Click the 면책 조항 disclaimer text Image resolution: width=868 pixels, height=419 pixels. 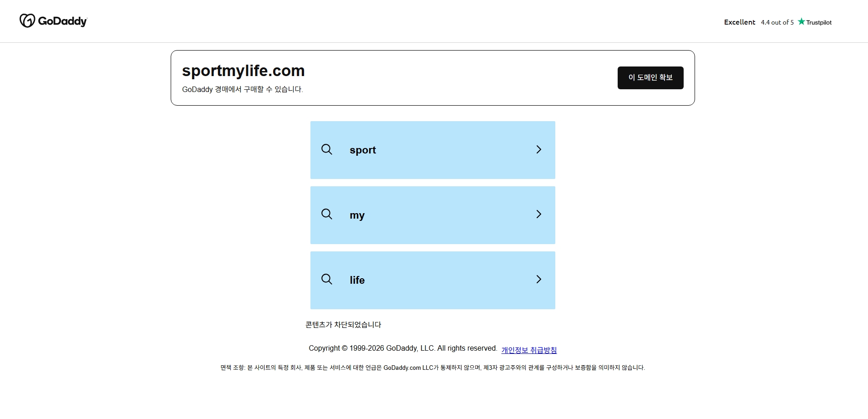point(433,368)
